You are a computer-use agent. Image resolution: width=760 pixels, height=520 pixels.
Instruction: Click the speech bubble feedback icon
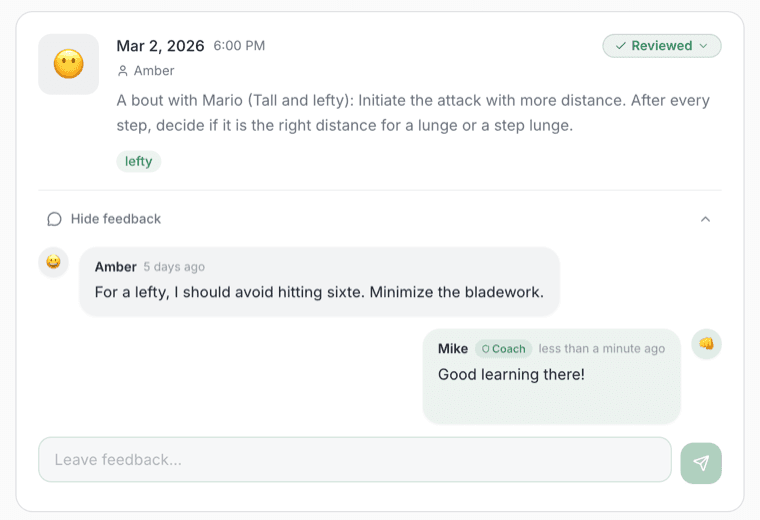[x=54, y=219]
